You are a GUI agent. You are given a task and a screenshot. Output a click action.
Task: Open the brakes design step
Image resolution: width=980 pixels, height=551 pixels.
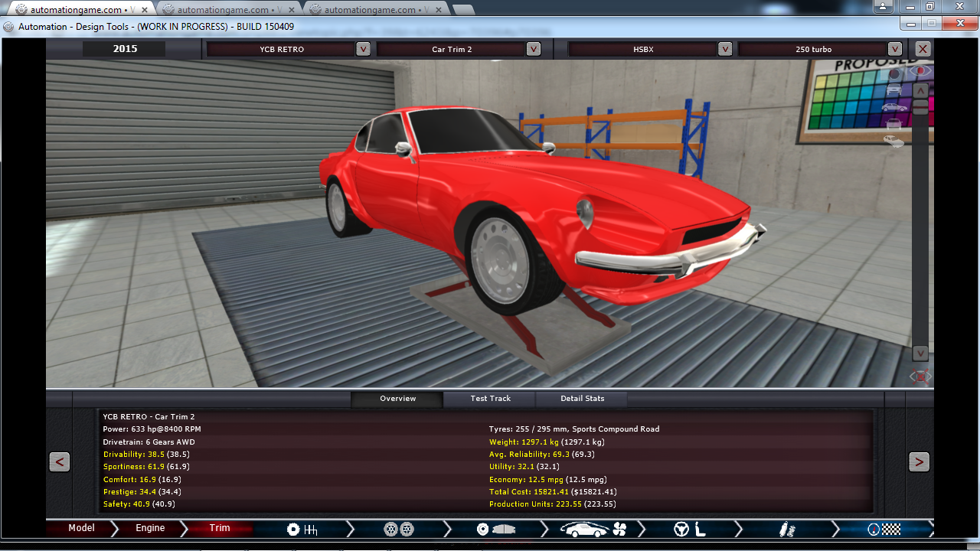tap(496, 529)
